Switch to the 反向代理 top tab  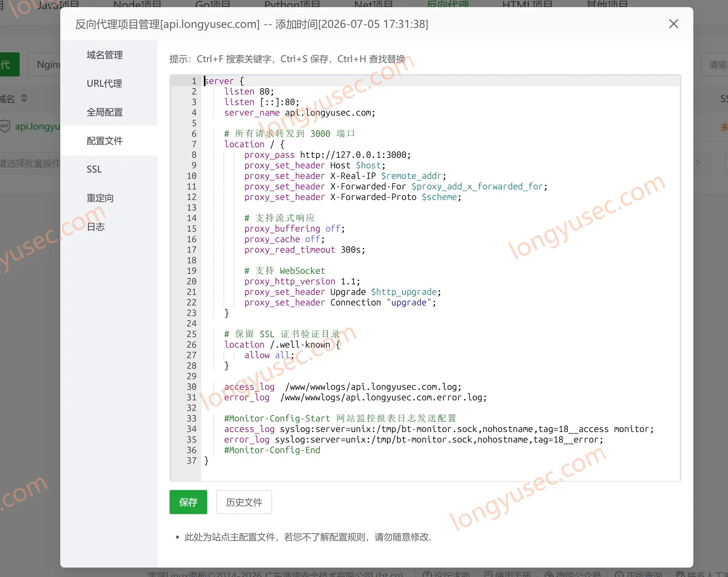pyautogui.click(x=448, y=4)
